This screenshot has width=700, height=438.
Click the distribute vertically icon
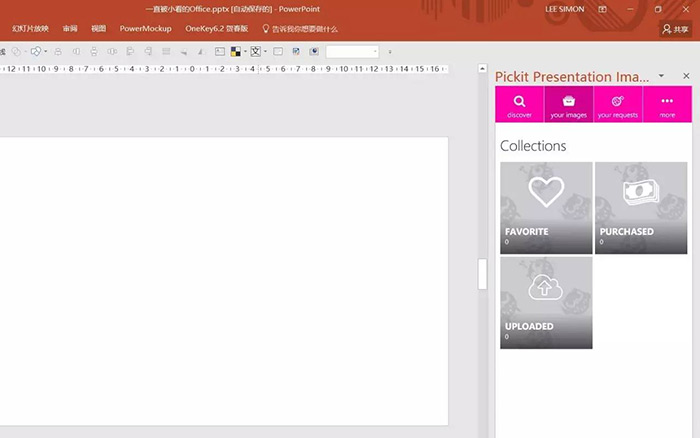(94, 51)
